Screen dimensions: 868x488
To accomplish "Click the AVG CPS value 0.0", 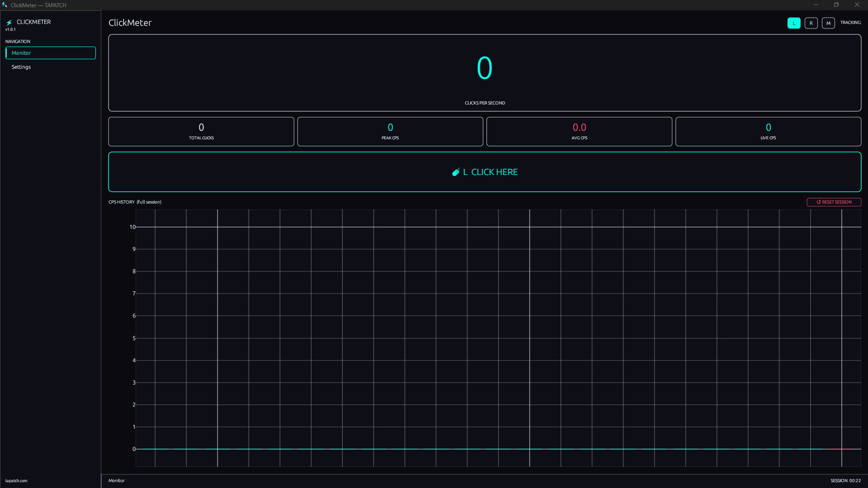I will 579,128.
